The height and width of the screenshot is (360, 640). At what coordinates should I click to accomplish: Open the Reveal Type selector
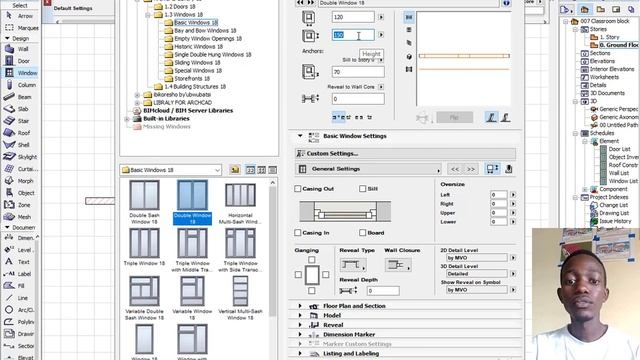point(353,265)
